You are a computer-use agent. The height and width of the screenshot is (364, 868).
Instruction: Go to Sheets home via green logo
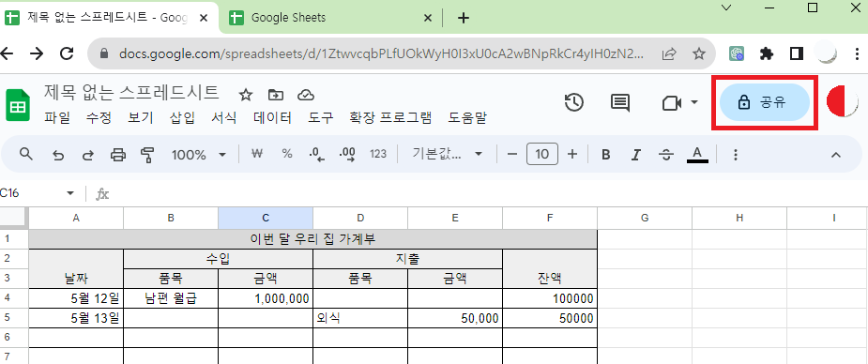coord(18,104)
